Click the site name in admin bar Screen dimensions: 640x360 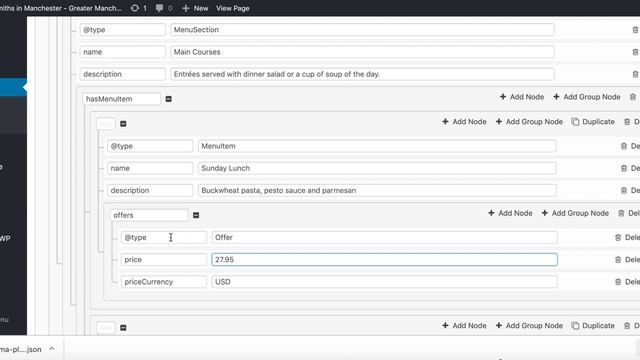pyautogui.click(x=61, y=8)
